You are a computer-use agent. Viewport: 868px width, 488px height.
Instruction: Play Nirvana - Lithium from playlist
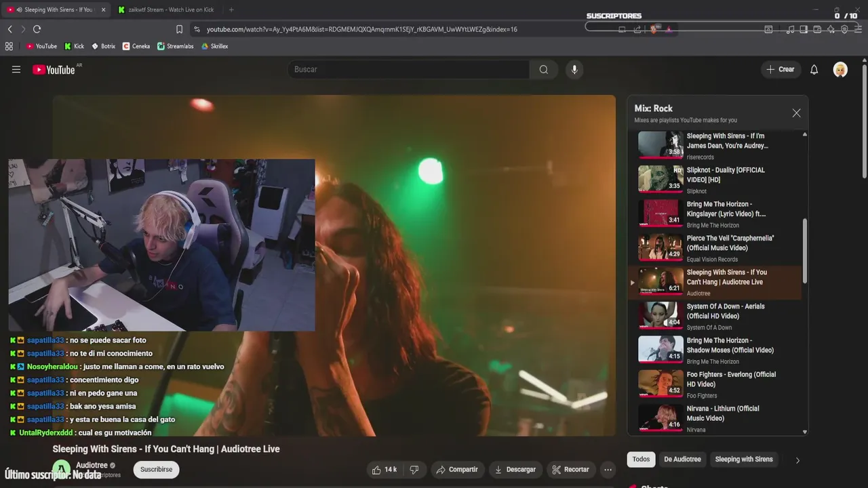click(715, 418)
